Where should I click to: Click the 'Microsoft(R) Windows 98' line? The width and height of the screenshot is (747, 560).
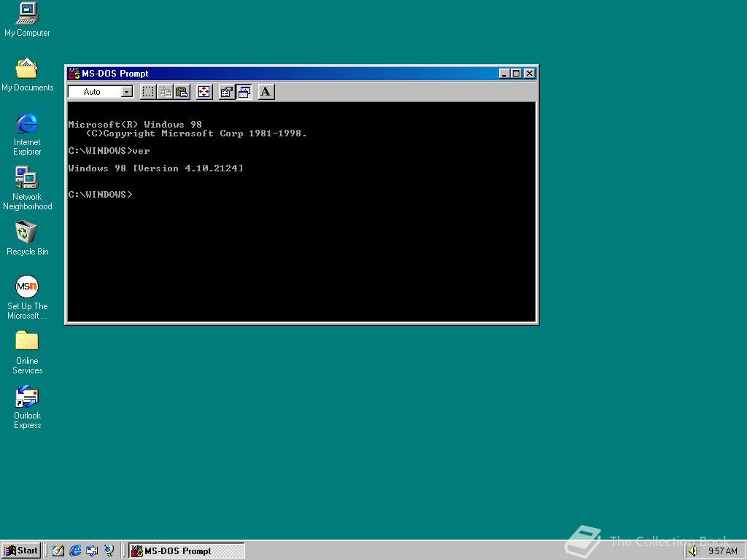tap(135, 124)
